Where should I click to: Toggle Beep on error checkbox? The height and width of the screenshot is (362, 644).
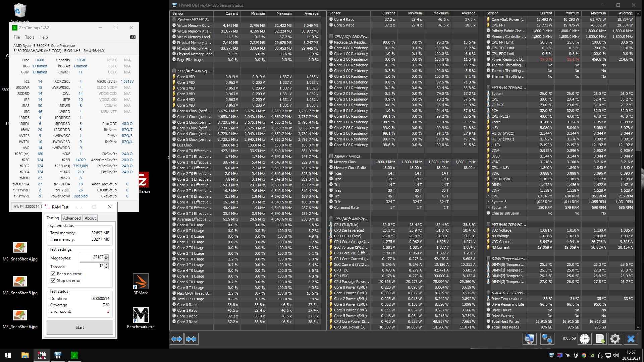pos(53,274)
